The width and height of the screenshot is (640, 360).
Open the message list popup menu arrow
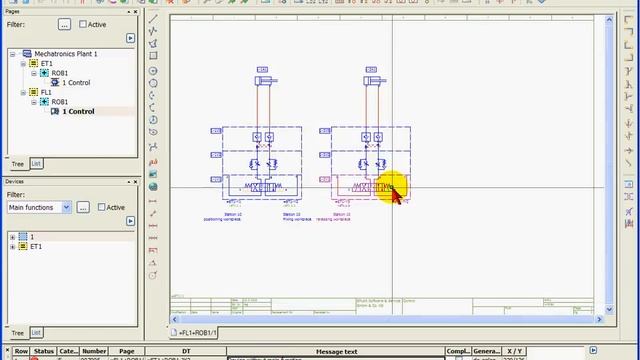tap(593, 350)
